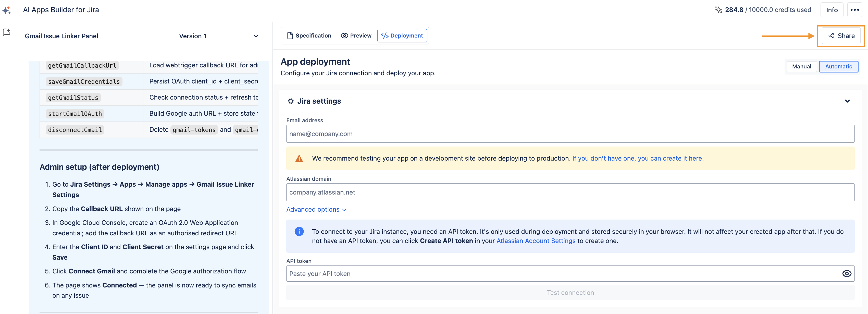Click the credits sparkle icon
This screenshot has height=314, width=868.
[718, 10]
